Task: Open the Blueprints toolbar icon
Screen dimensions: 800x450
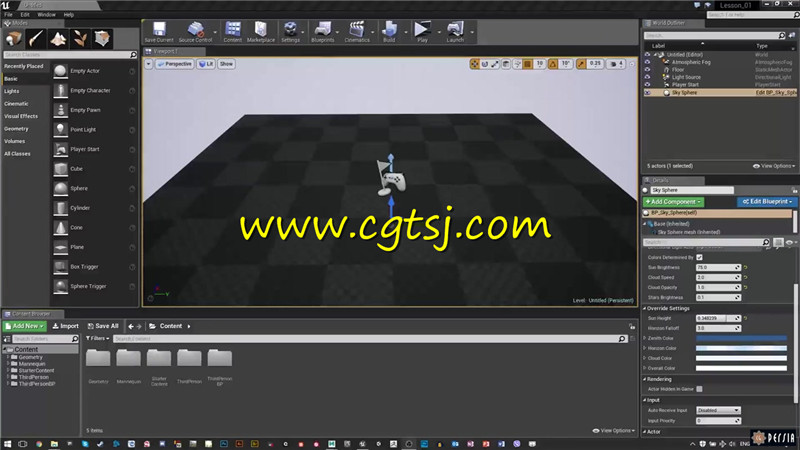Action: [322, 32]
